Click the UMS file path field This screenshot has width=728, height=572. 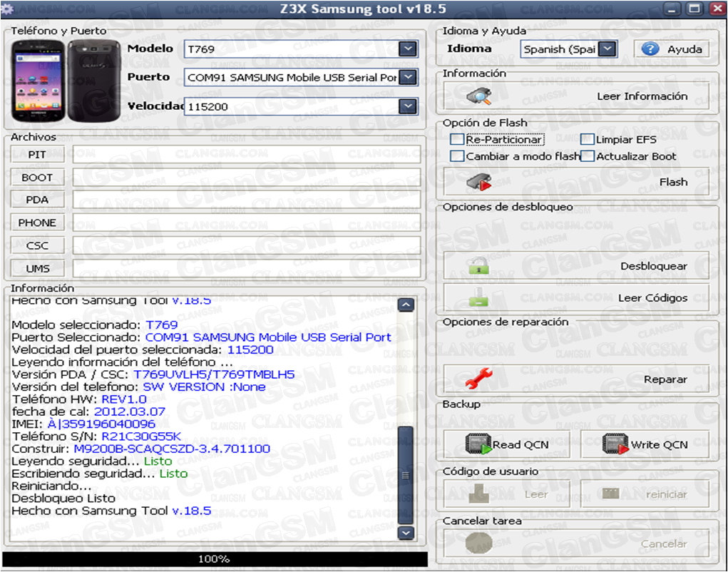coord(247,268)
